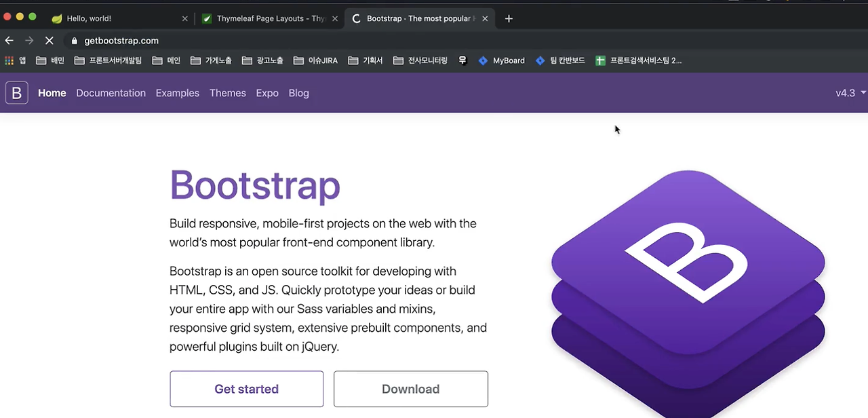Close the Hello, world! tab

click(x=184, y=18)
